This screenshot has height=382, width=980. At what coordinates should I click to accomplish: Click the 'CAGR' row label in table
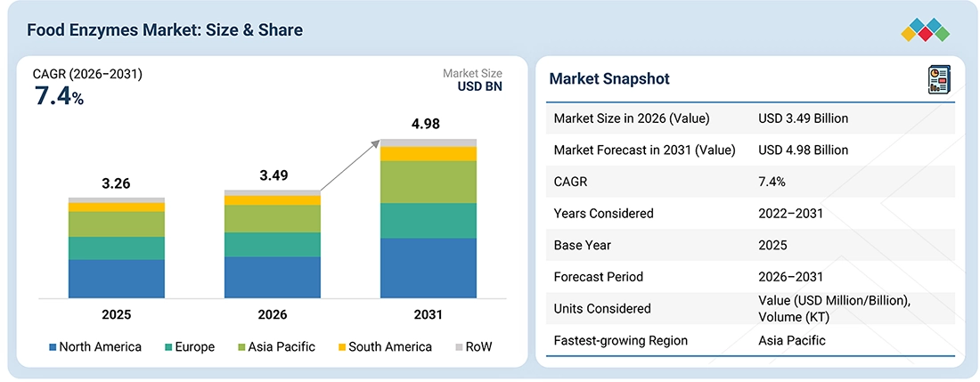click(570, 182)
